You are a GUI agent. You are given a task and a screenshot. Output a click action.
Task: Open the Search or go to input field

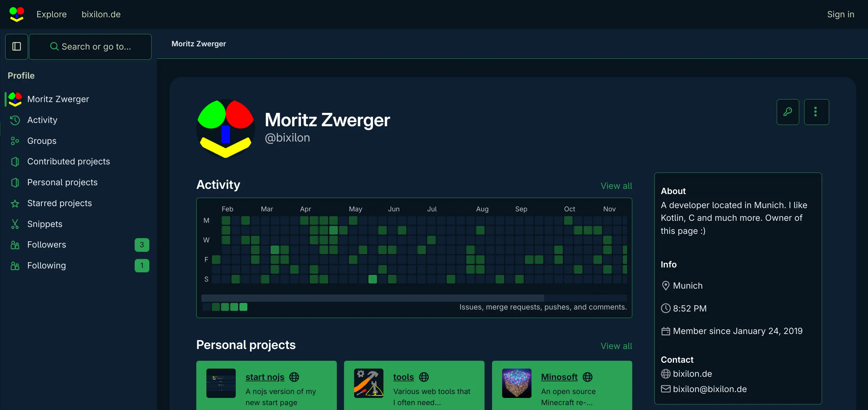tap(90, 47)
